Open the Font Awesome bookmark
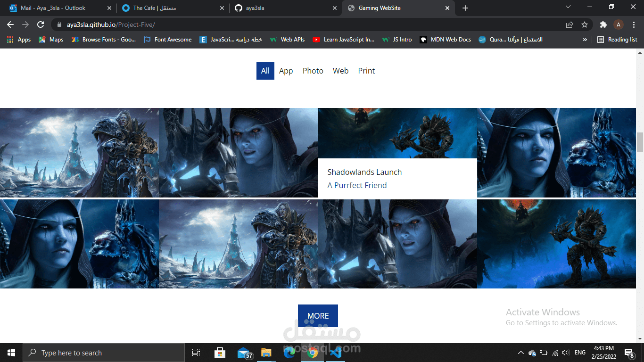This screenshot has height=362, width=644. pos(168,40)
